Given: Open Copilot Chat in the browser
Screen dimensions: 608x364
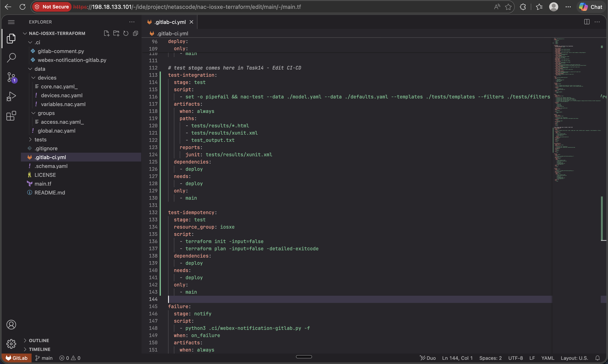Looking at the screenshot, I should pyautogui.click(x=591, y=7).
